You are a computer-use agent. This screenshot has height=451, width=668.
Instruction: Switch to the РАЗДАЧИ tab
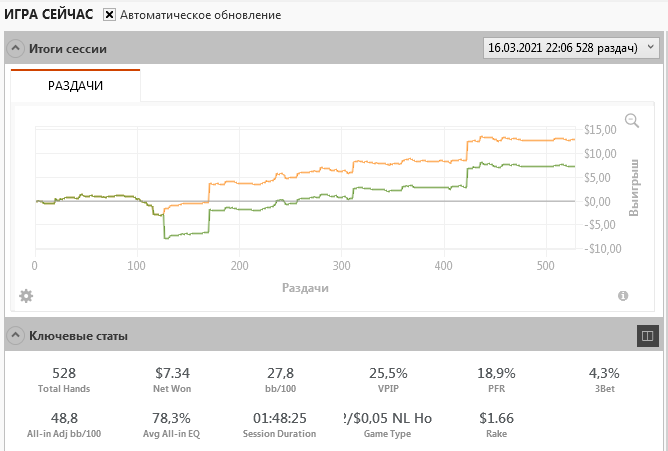point(76,86)
